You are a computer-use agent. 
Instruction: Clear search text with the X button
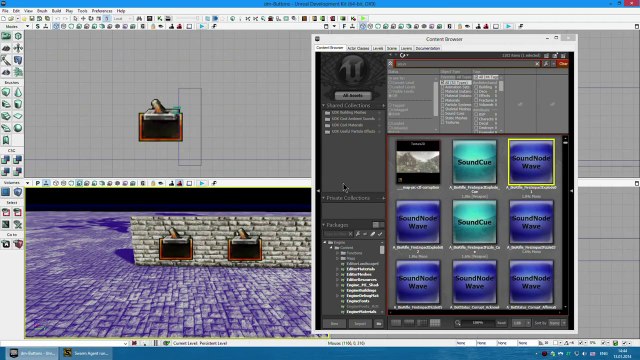tap(537, 64)
